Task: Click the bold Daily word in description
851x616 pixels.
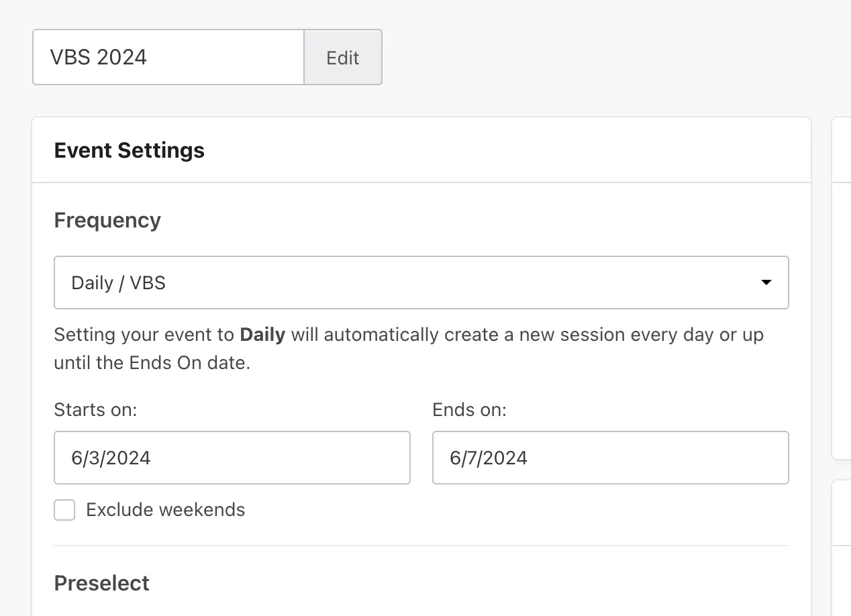Action: tap(262, 334)
